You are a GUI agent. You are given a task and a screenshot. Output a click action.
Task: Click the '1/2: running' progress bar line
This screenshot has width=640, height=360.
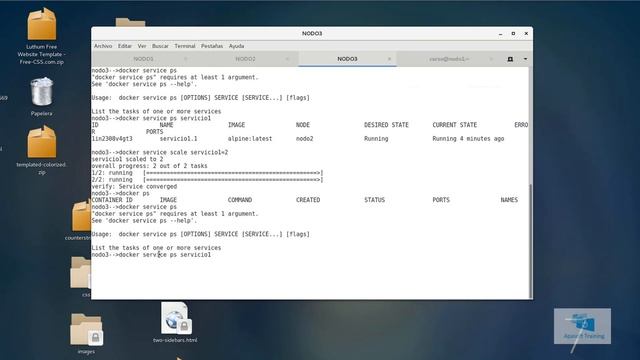pyautogui.click(x=207, y=173)
